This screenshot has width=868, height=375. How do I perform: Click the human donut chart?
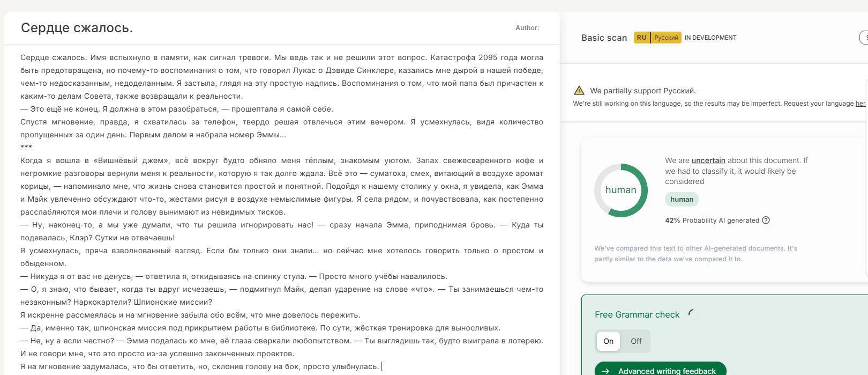(x=620, y=190)
